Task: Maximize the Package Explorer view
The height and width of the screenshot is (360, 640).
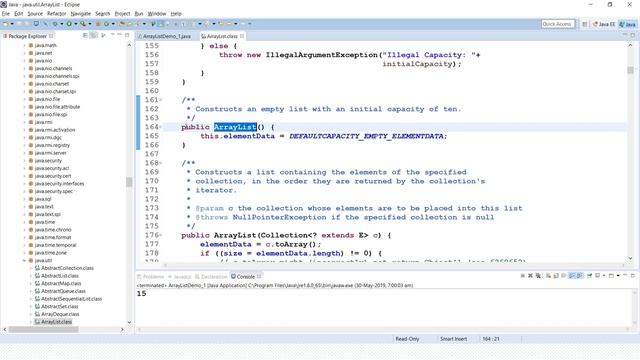Action: click(x=127, y=35)
